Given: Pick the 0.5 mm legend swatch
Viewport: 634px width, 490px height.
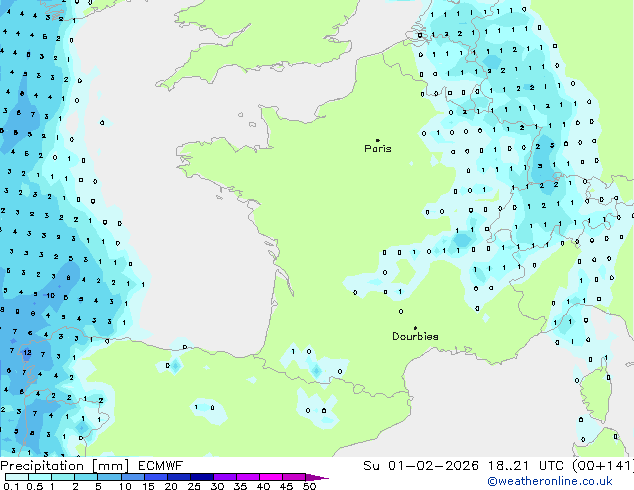Looking at the screenshot, I should (x=40, y=477).
